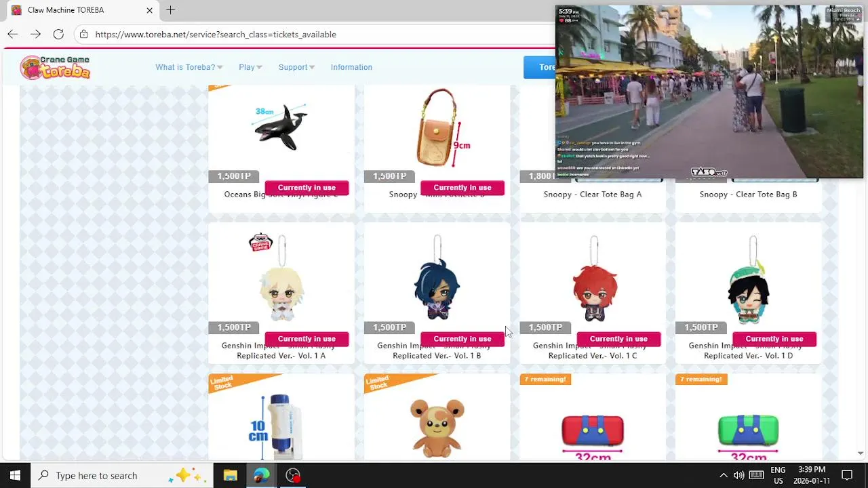Open the Edge browser taskbar icon
The width and height of the screenshot is (868, 488).
pos(262,475)
